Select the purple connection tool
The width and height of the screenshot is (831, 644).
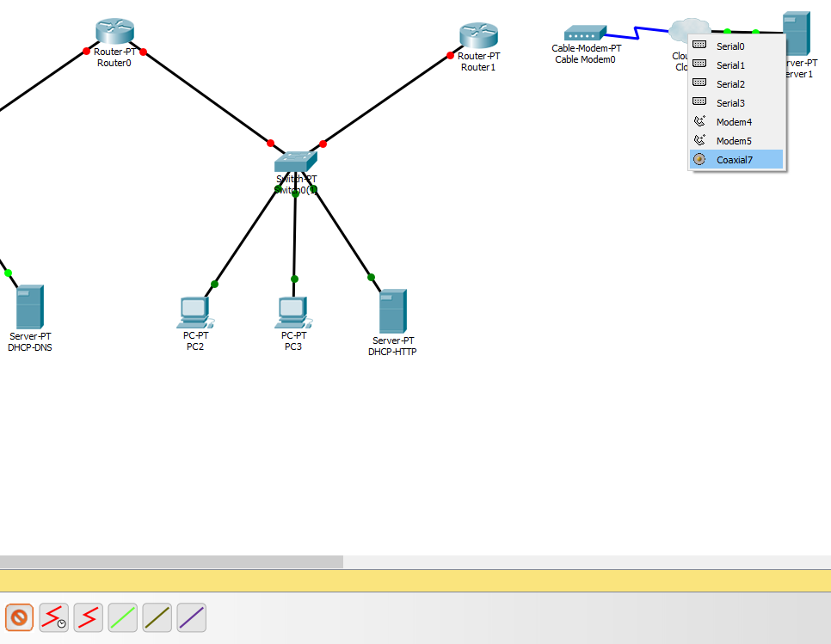tap(191, 617)
